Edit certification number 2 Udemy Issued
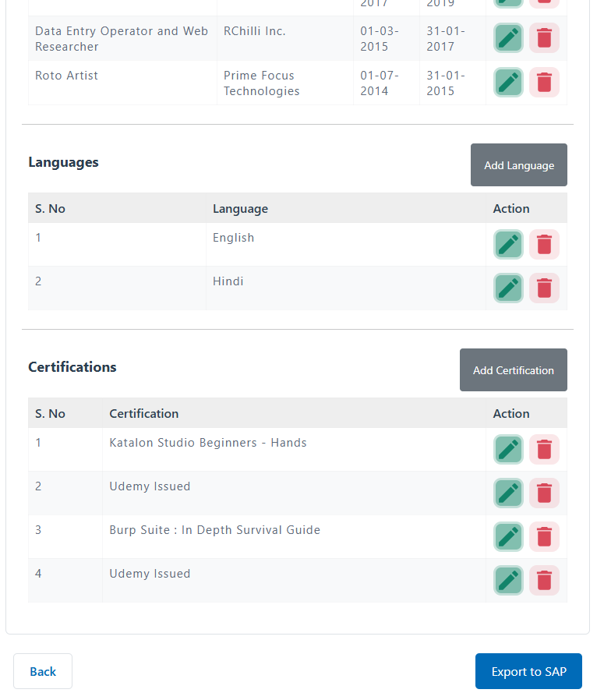The image size is (604, 700). coord(508,493)
